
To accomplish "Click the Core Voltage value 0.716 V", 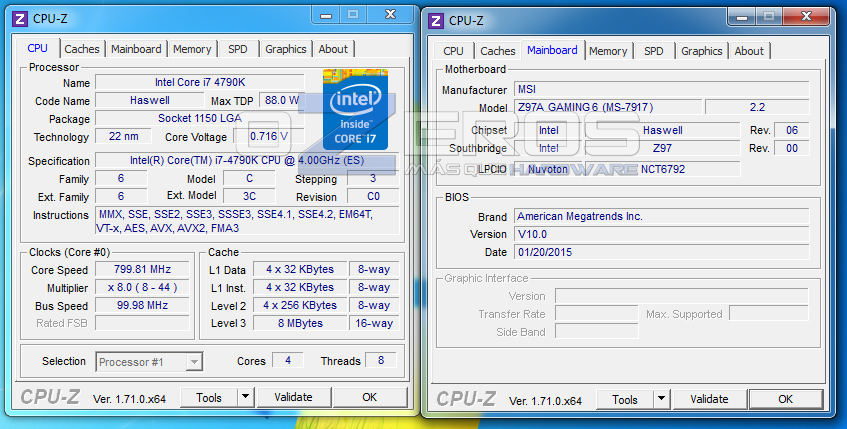I will pyautogui.click(x=268, y=137).
